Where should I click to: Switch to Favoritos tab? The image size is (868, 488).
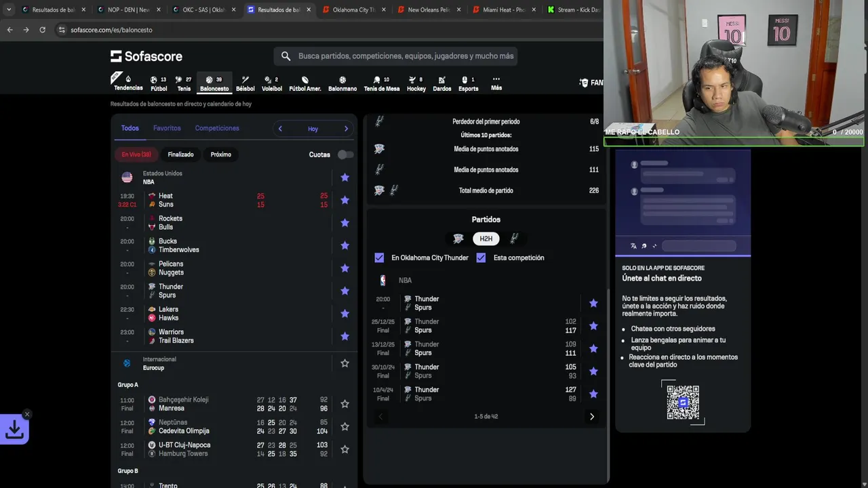(167, 128)
